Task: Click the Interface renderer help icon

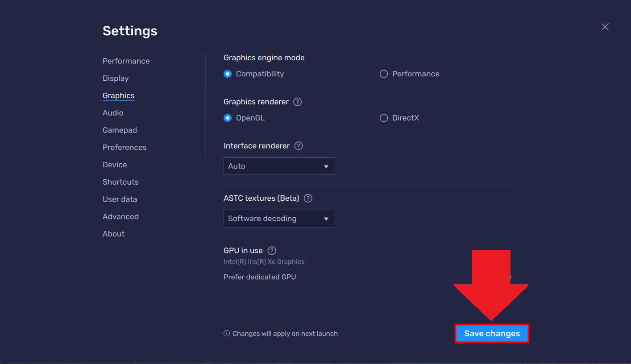Action: [298, 145]
